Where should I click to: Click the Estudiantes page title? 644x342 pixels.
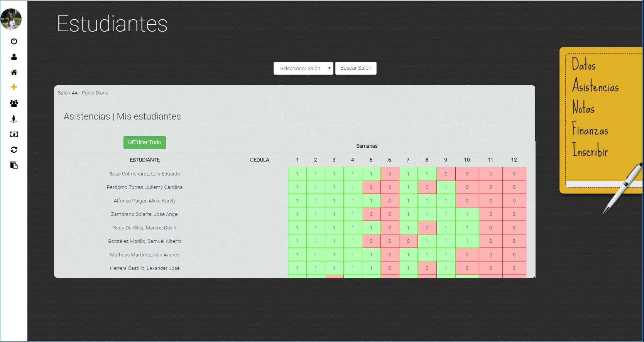coord(112,24)
